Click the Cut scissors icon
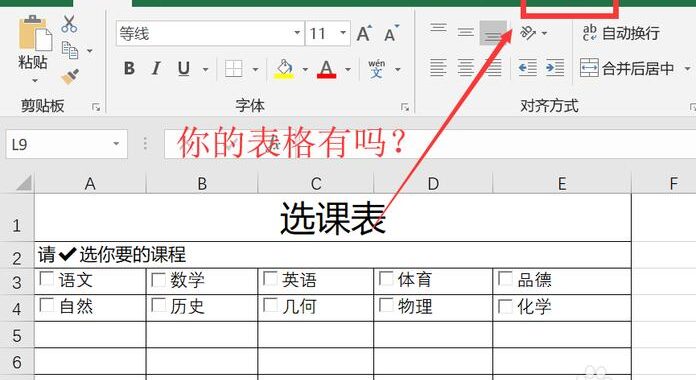The image size is (696, 380). coord(69,24)
